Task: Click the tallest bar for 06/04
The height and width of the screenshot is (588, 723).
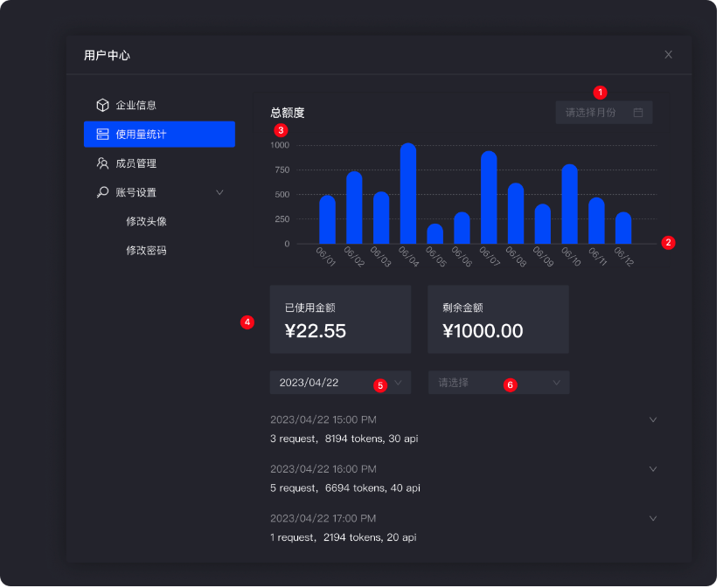Action: (x=407, y=194)
